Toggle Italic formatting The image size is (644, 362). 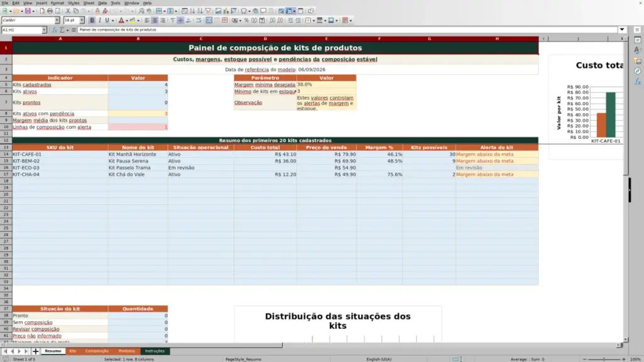click(x=99, y=21)
